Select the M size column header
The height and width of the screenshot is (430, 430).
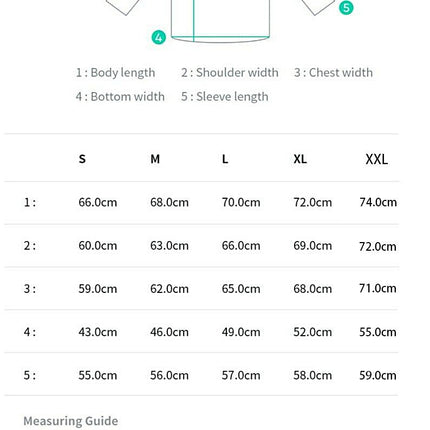pyautogui.click(x=155, y=159)
